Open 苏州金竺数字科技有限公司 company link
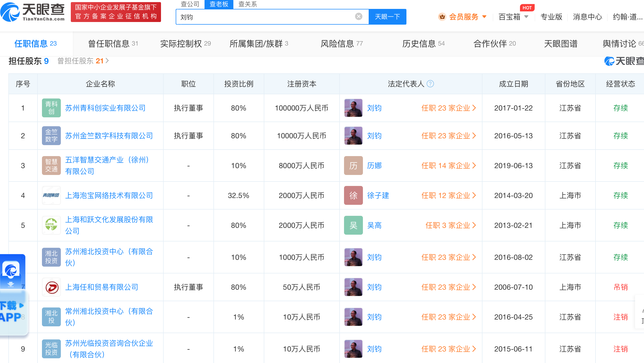The height and width of the screenshot is (363, 644). click(109, 136)
